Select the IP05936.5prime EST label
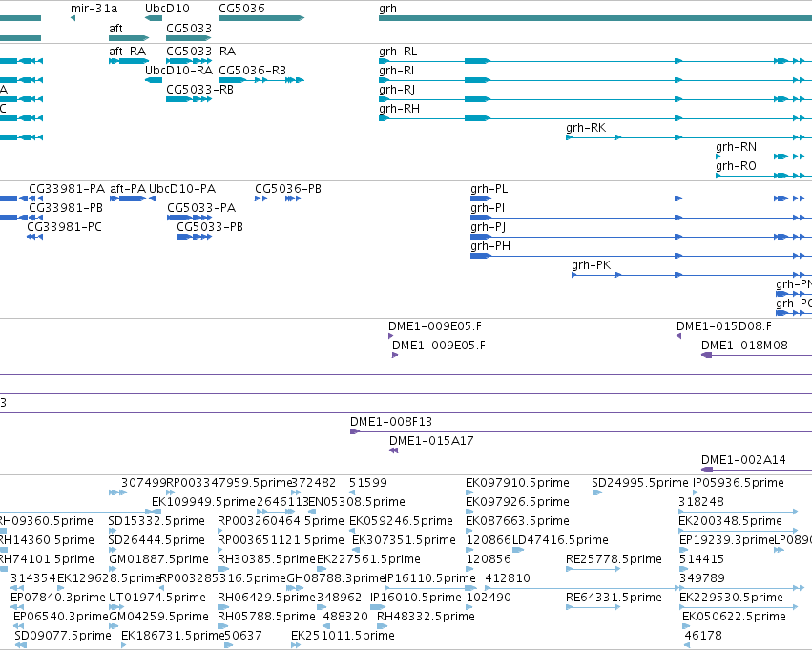The height and width of the screenshot is (650, 812). click(739, 483)
